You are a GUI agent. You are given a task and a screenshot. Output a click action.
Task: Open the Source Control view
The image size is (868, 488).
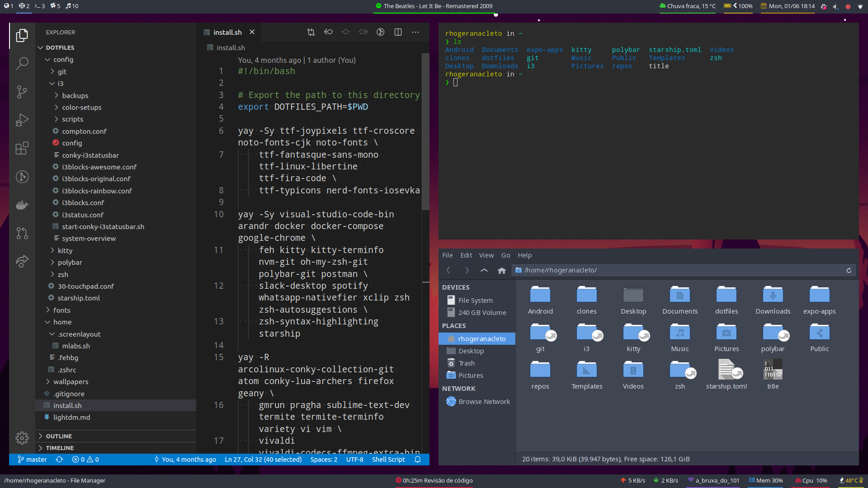[22, 92]
